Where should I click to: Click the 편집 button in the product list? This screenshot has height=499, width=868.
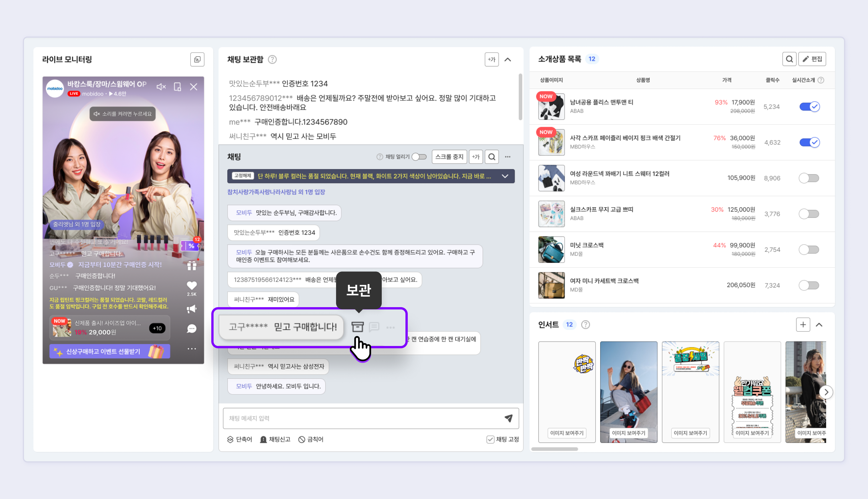click(x=812, y=59)
